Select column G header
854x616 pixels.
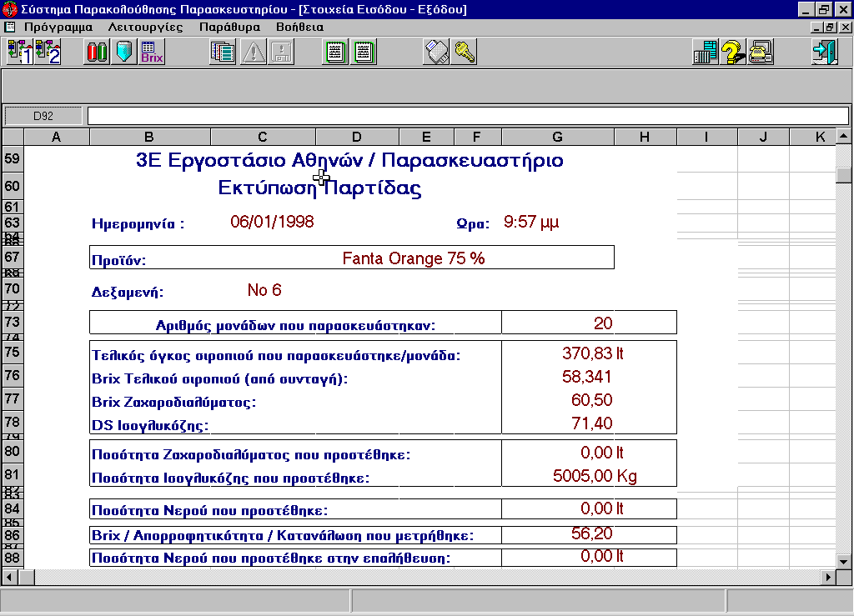click(x=558, y=137)
